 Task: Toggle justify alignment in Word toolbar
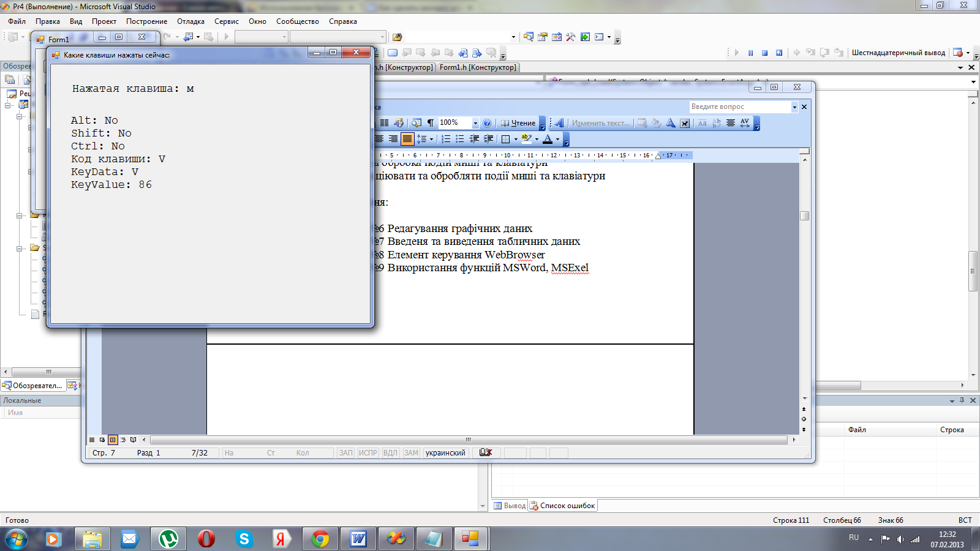point(407,139)
